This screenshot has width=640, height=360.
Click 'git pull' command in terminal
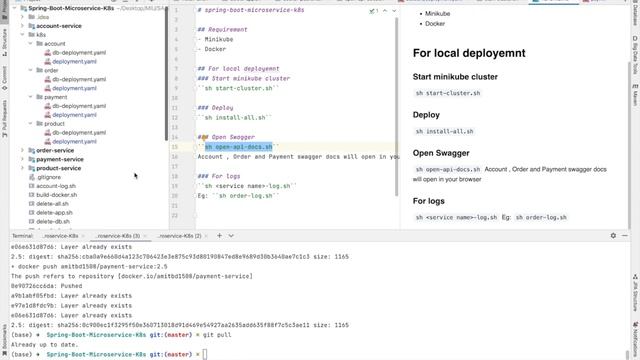point(217,335)
